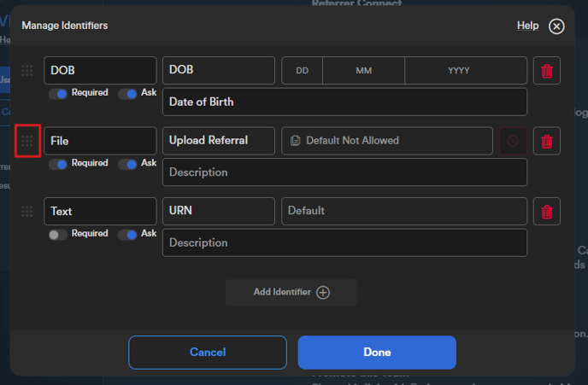Toggle Ask for the File identifier

127,164
